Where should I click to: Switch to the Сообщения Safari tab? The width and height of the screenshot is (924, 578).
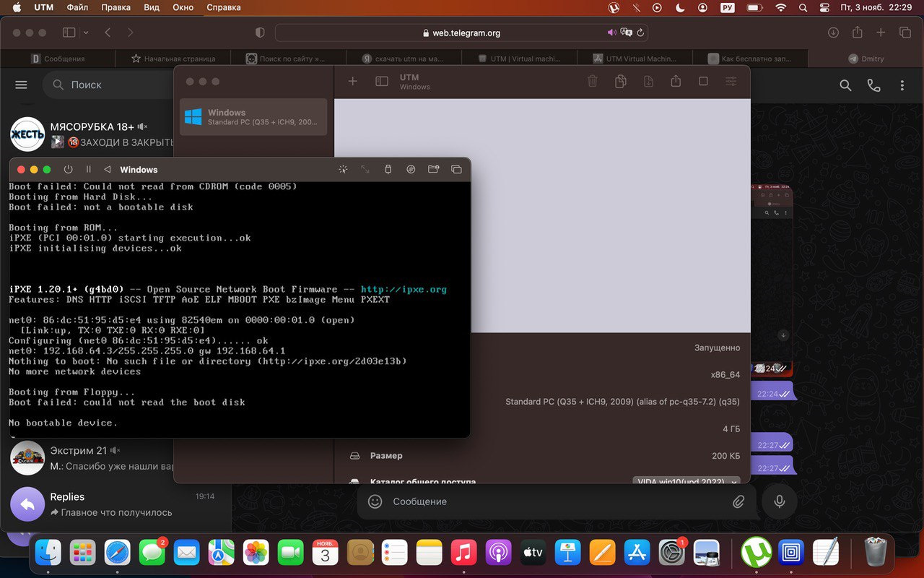[x=58, y=59]
